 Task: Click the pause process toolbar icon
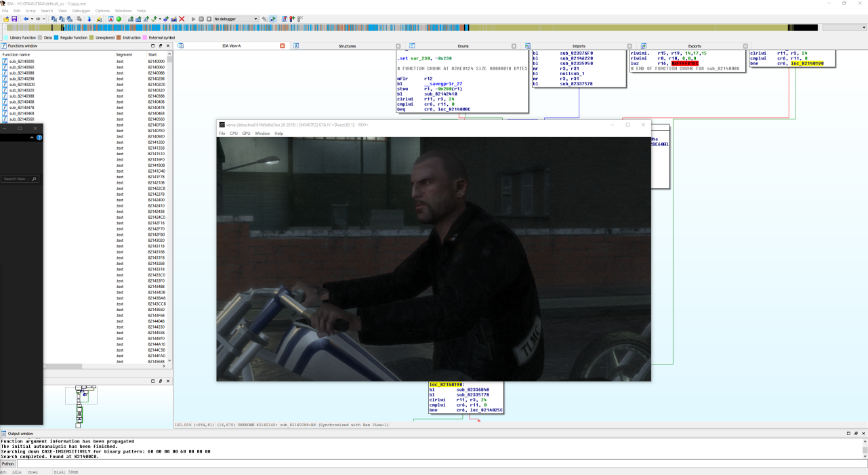click(201, 19)
